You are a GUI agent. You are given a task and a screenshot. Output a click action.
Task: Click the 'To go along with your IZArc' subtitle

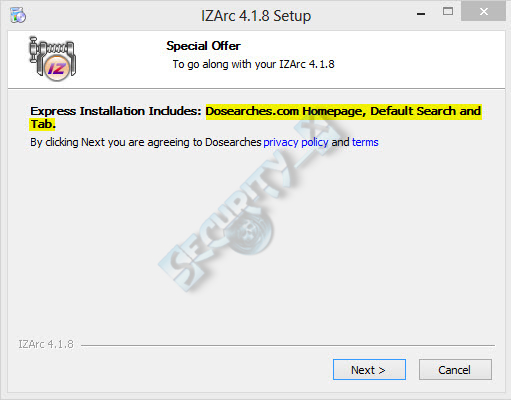coord(253,64)
